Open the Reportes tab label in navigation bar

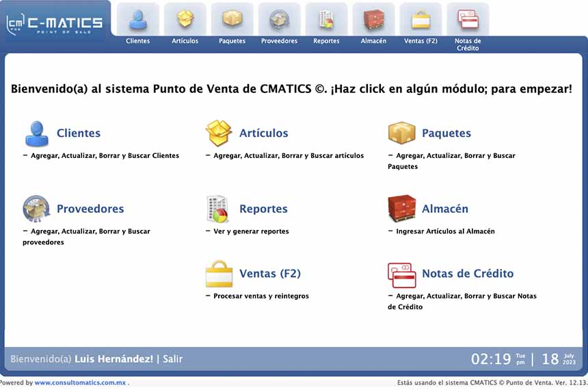[326, 41]
